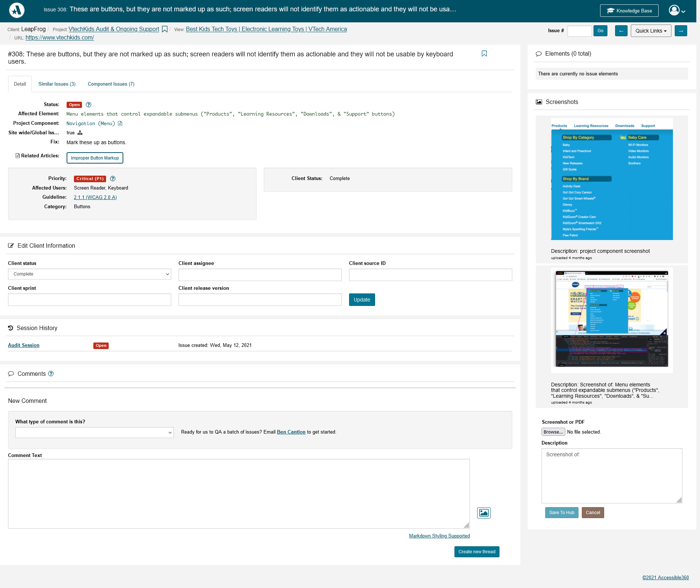The width and height of the screenshot is (700, 588).
Task: Bookmark issue #308
Action: [484, 54]
